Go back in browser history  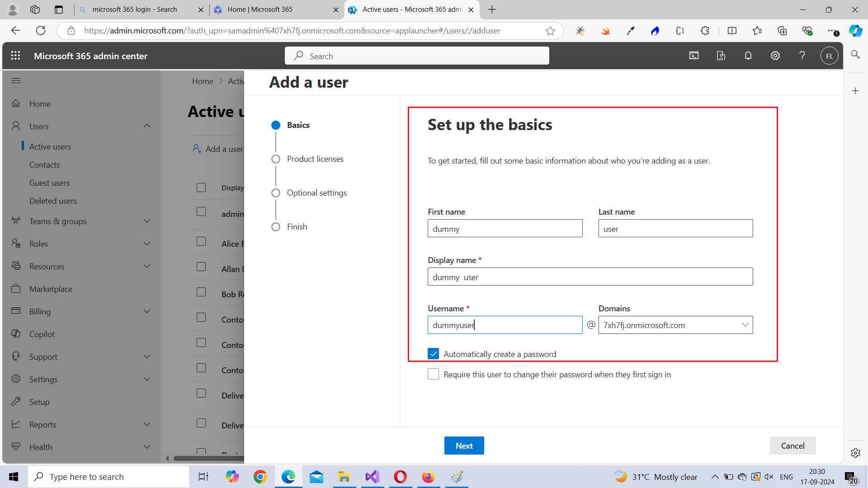[x=16, y=31]
